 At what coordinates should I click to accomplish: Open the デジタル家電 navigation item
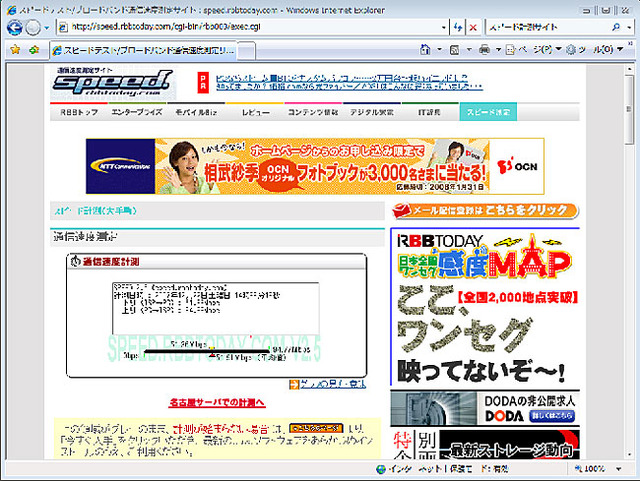click(372, 112)
